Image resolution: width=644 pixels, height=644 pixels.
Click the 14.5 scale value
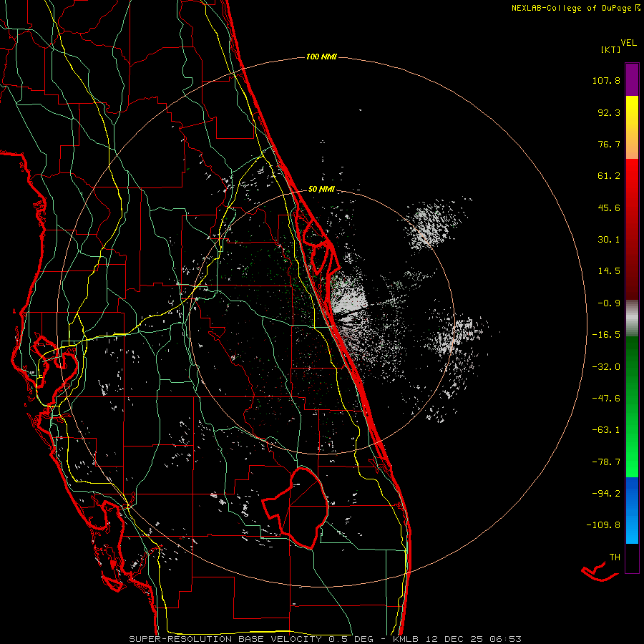tap(609, 271)
